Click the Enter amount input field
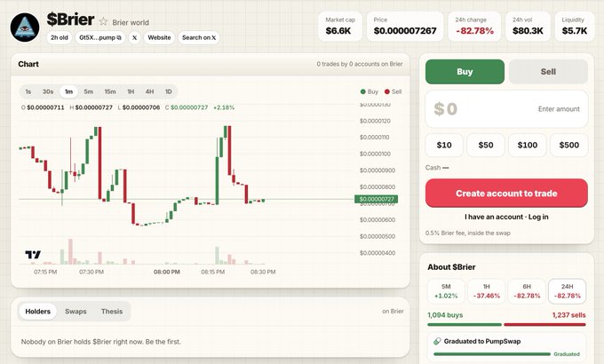The width and height of the screenshot is (604, 364). coord(506,109)
